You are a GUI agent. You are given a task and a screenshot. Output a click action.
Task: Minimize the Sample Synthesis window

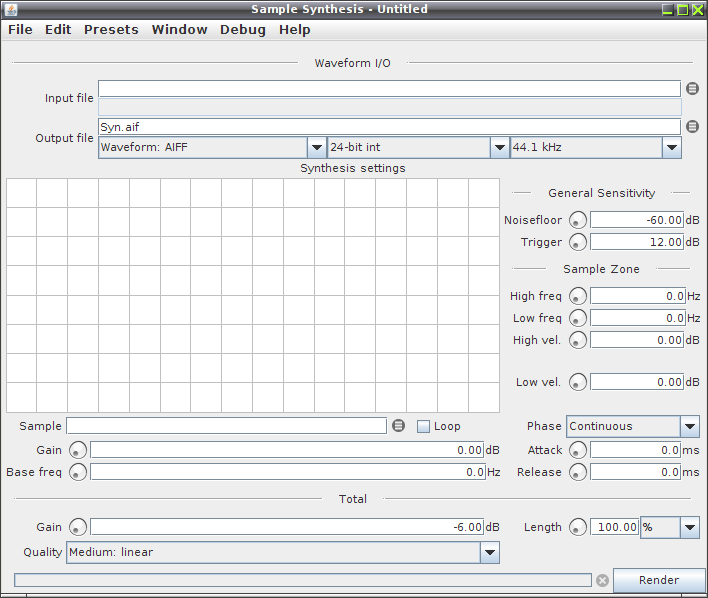point(667,9)
